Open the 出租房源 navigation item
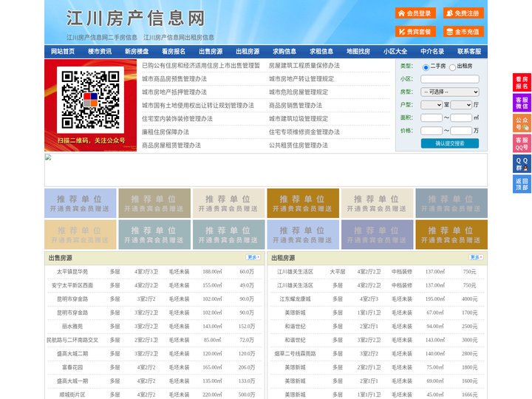Viewport: 532px width, 399px height. [248, 52]
